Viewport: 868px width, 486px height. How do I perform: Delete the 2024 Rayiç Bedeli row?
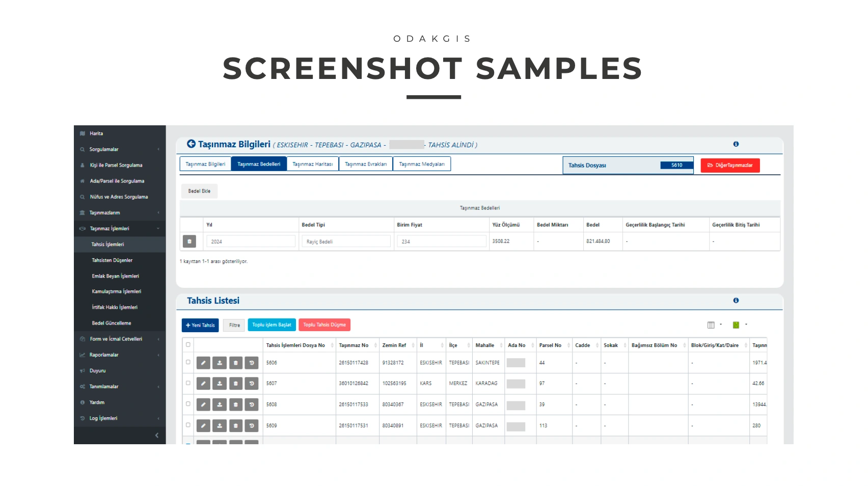[189, 241]
